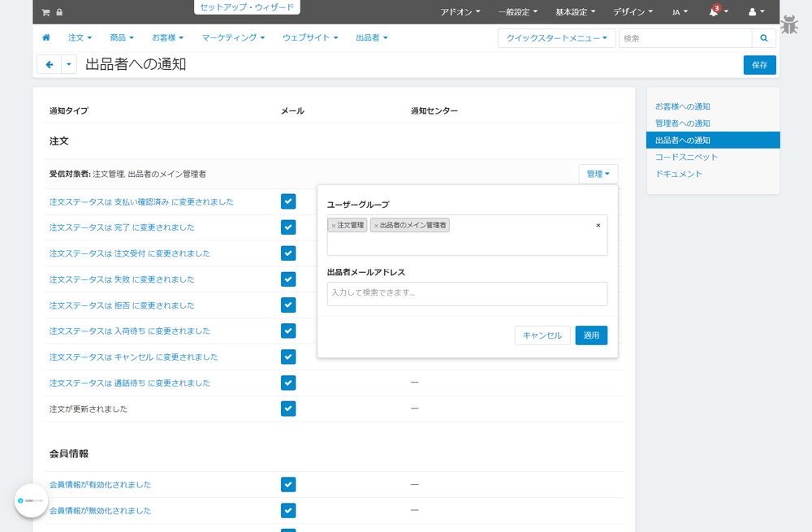Open the storefront cart icon
This screenshot has height=532, width=812.
tap(45, 12)
